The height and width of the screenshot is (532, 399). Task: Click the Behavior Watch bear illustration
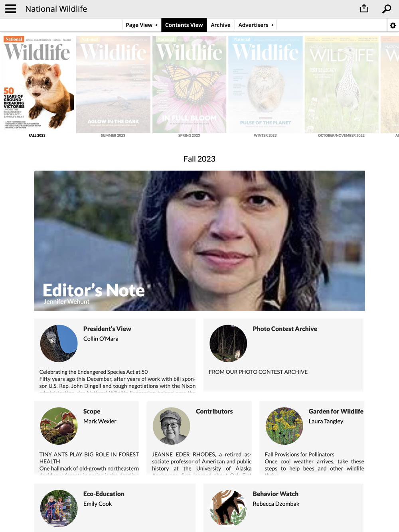tap(228, 508)
